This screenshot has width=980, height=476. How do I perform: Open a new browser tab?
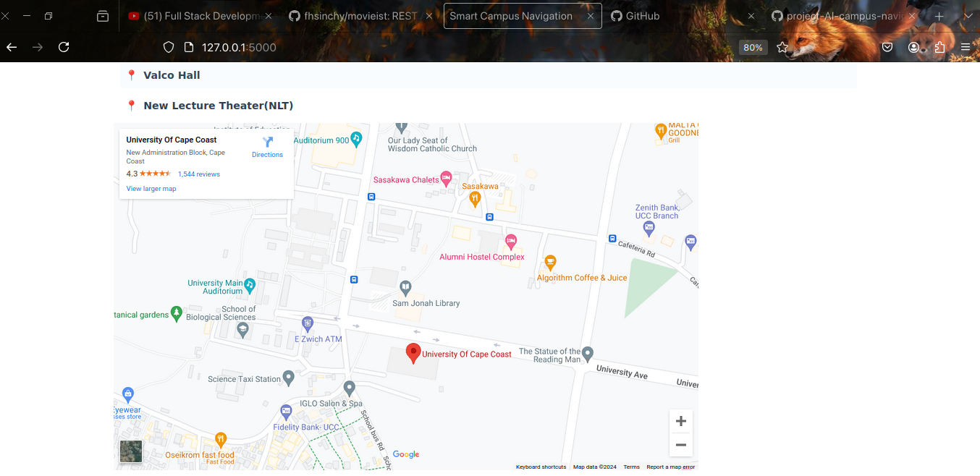pos(939,16)
